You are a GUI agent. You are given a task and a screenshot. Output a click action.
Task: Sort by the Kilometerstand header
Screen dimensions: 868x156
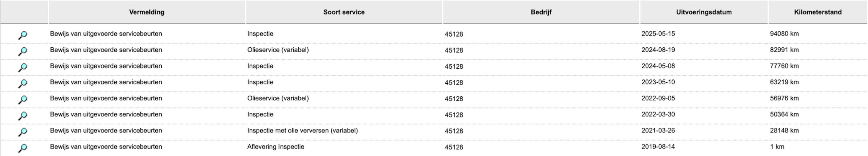click(x=817, y=12)
